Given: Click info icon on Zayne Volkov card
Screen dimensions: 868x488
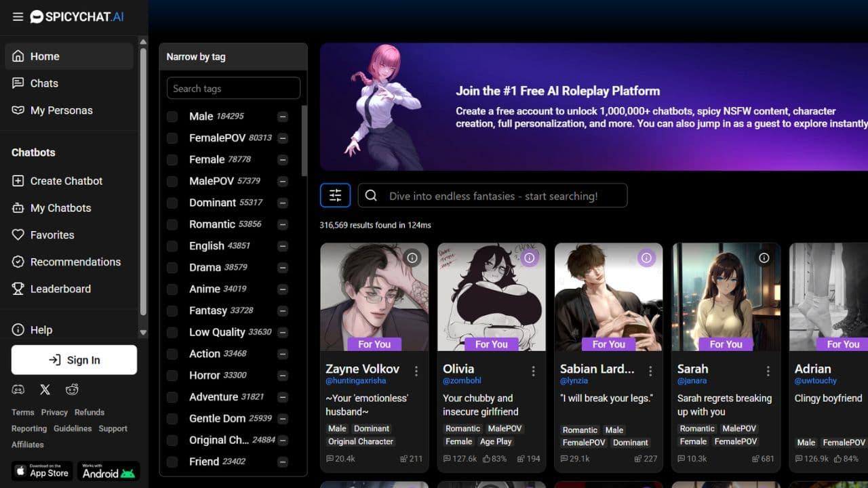Looking at the screenshot, I should click(x=412, y=258).
